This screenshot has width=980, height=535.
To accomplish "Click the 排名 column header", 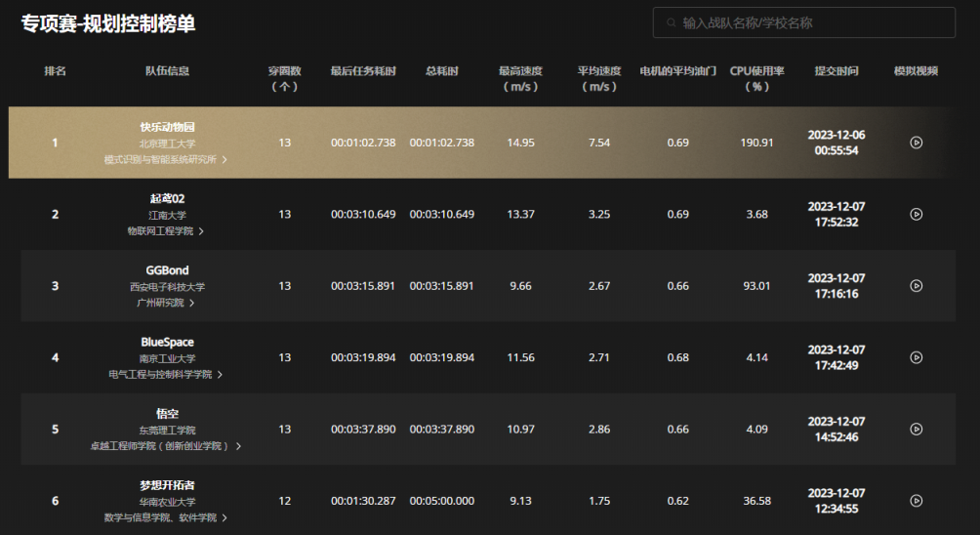I will tap(55, 71).
